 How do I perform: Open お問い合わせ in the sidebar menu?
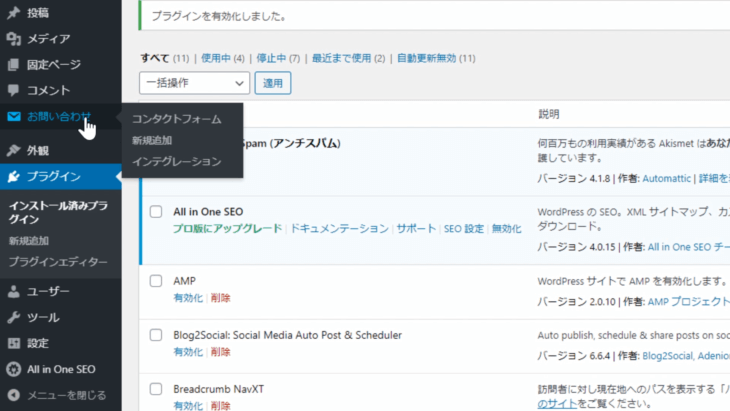[x=61, y=116]
